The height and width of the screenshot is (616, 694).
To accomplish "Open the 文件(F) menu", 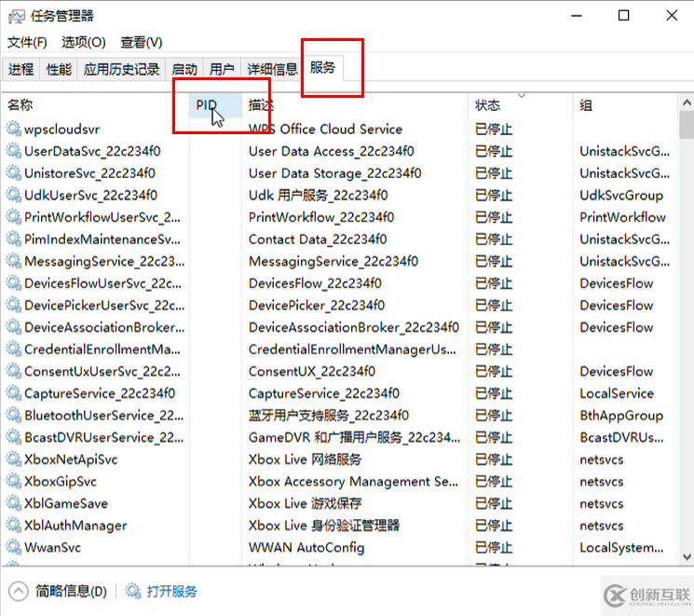I will click(27, 43).
